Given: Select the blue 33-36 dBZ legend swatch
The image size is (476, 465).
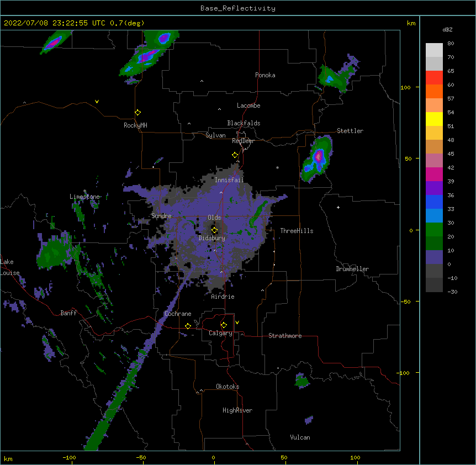Looking at the screenshot, I should (x=434, y=202).
